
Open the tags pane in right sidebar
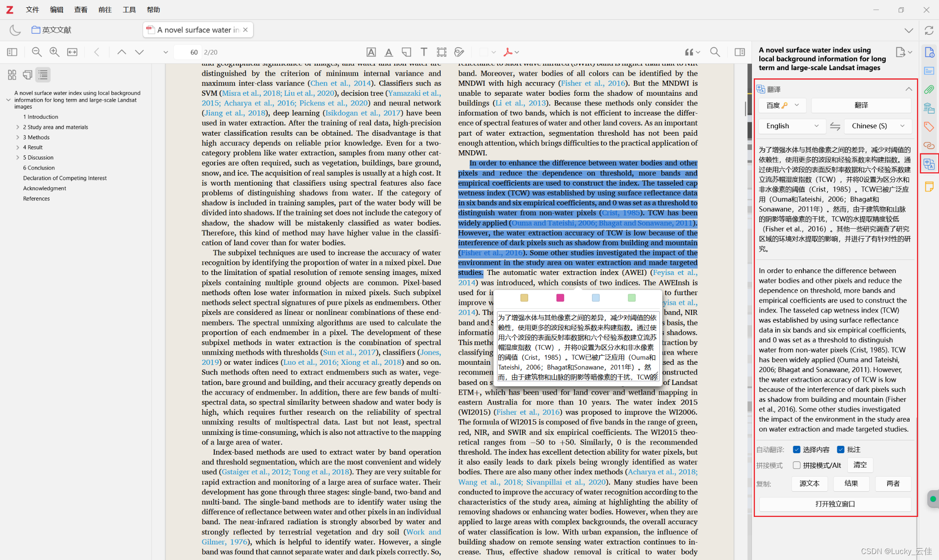pos(929,127)
